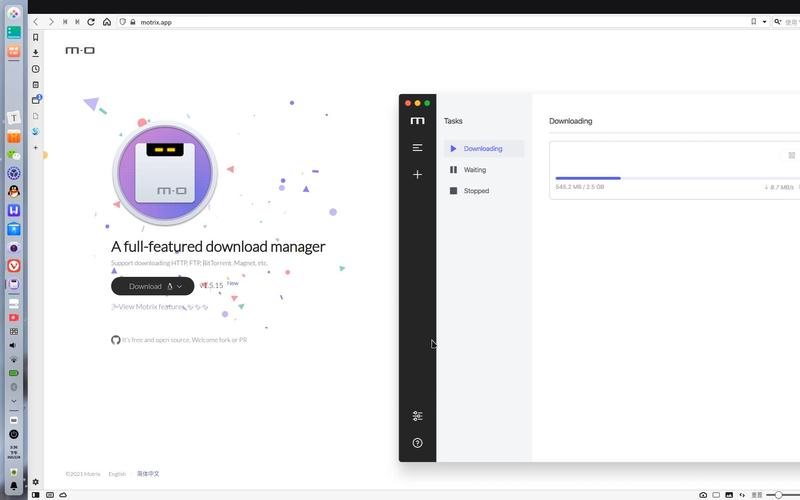Click the Download button
This screenshot has height=500, width=800.
153,286
